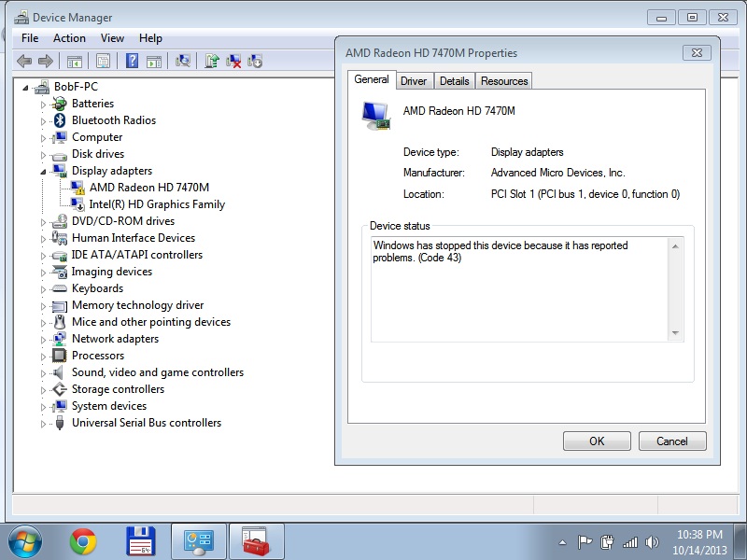Click the Forward arrow toolbar icon
747x560 pixels.
coord(45,61)
